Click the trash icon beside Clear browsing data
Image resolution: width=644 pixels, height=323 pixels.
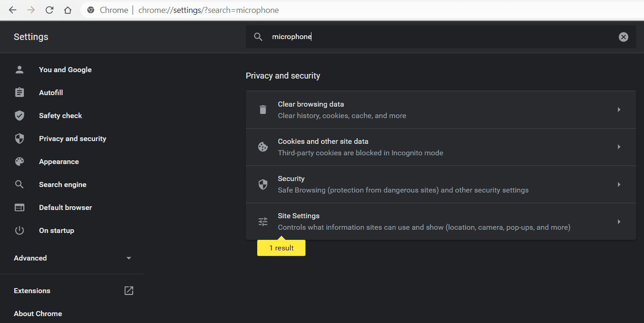pyautogui.click(x=263, y=109)
